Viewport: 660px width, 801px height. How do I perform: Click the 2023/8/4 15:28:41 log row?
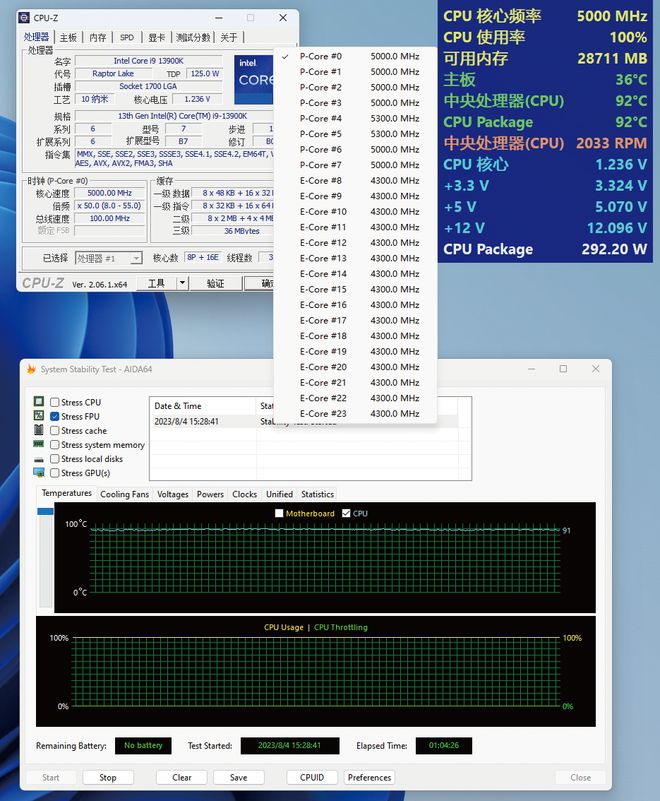click(x=305, y=421)
